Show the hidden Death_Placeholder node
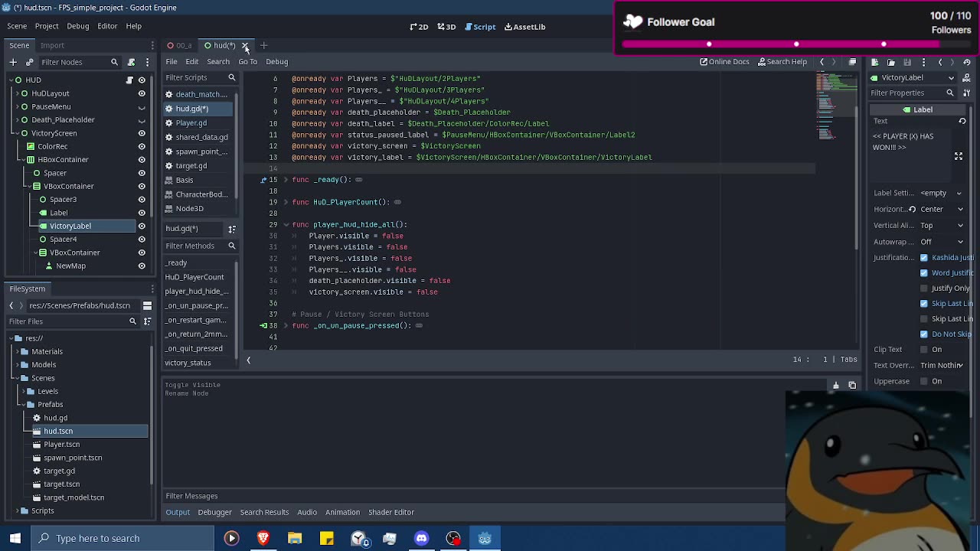 (x=142, y=120)
